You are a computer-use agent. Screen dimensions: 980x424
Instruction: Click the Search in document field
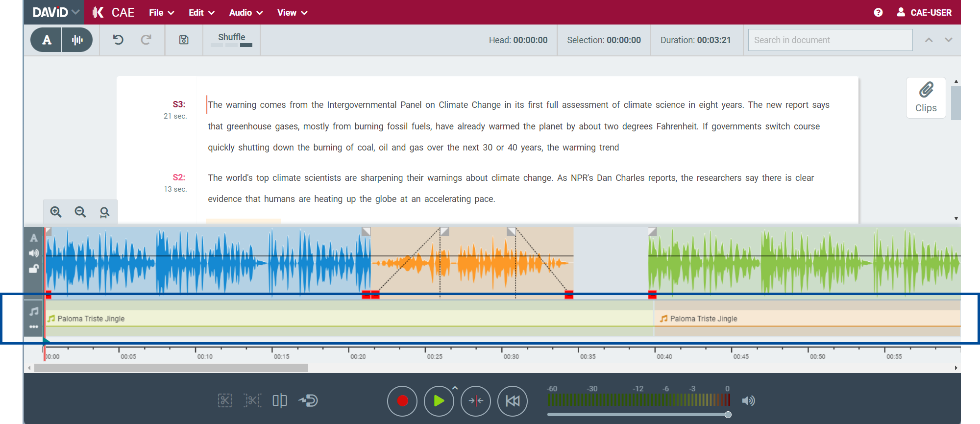pyautogui.click(x=830, y=40)
